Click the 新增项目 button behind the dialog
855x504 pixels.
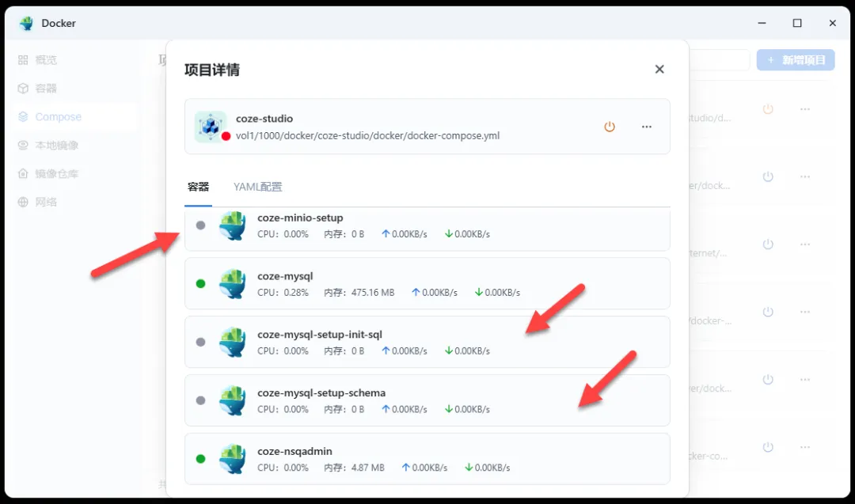796,60
